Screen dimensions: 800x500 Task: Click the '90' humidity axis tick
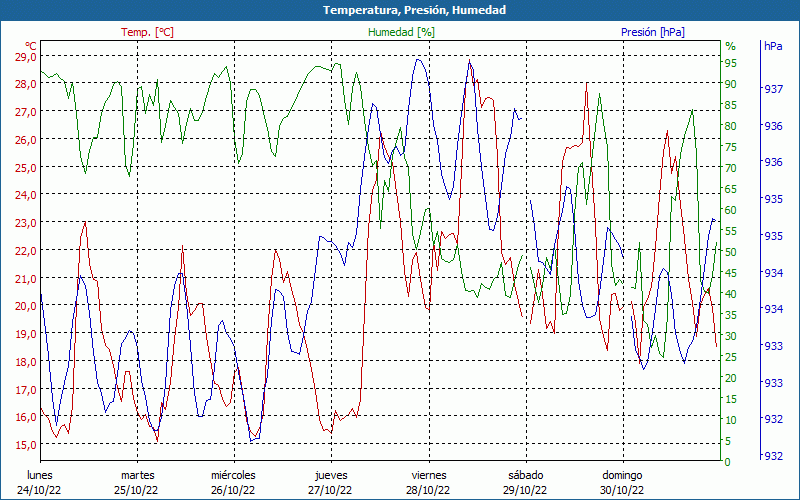[x=731, y=84]
